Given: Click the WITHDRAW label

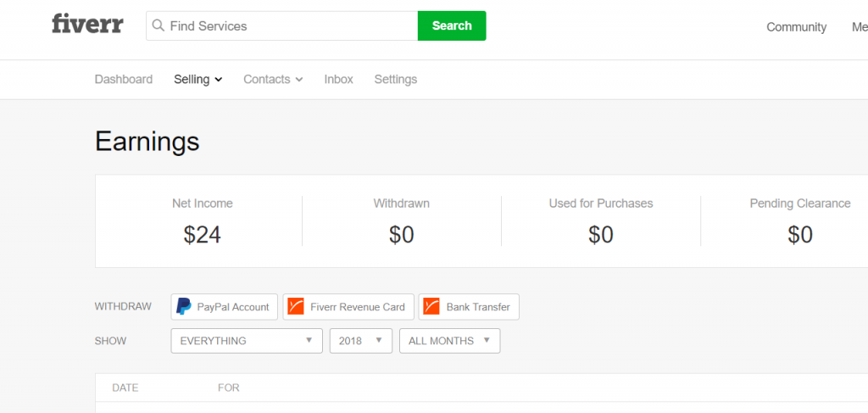Looking at the screenshot, I should [x=123, y=307].
